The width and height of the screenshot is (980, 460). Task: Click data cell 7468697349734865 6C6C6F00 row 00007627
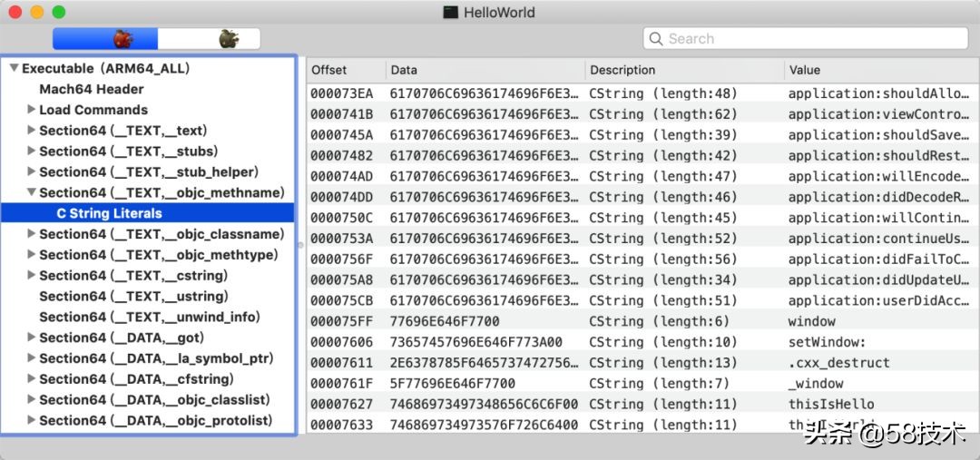[x=485, y=404]
